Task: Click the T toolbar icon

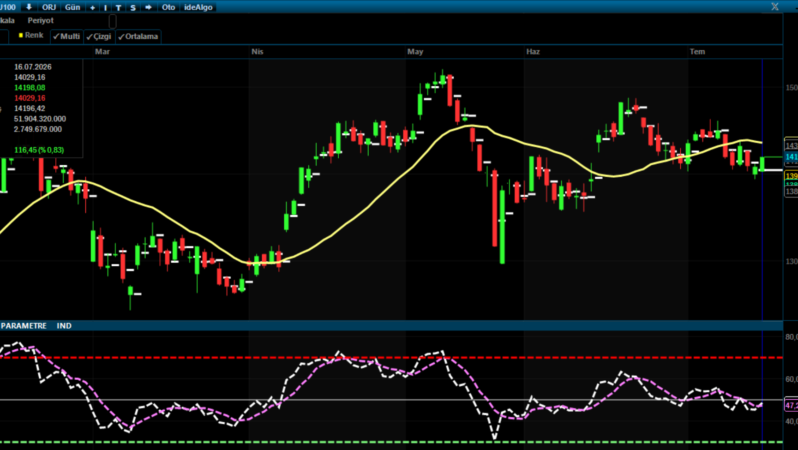Action: [118, 8]
